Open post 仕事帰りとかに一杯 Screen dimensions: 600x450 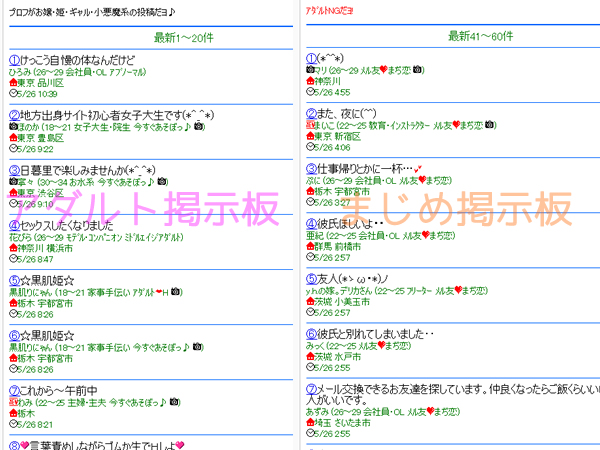coord(360,170)
